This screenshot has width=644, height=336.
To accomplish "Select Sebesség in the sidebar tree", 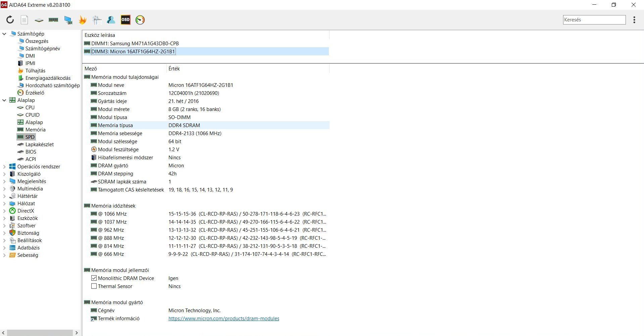I will coord(28,255).
